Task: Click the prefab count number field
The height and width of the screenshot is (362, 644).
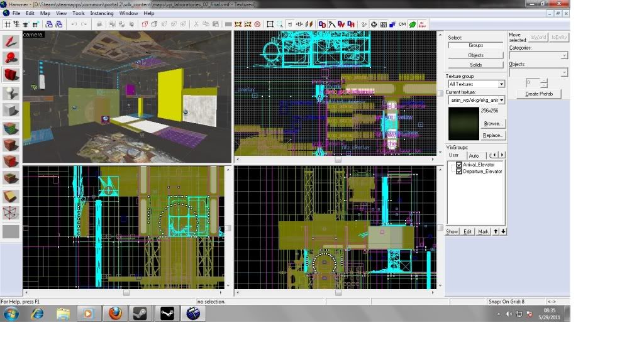Action: pos(532,82)
